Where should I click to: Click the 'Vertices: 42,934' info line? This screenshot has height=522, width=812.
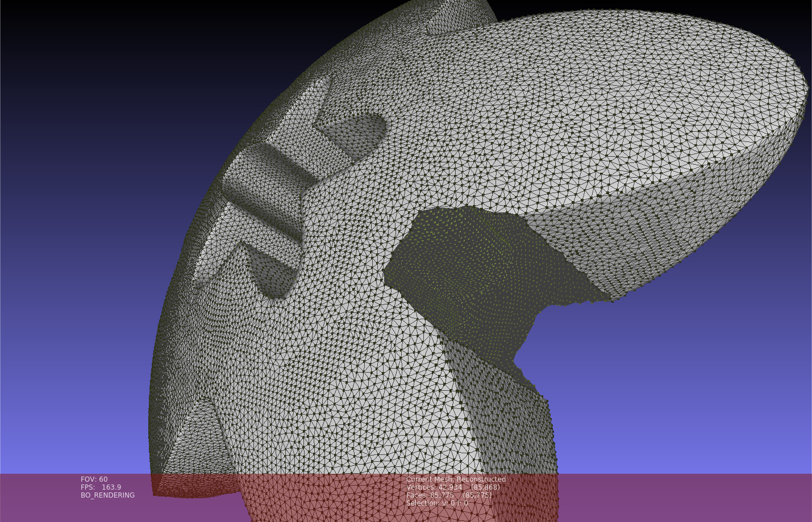(453, 487)
